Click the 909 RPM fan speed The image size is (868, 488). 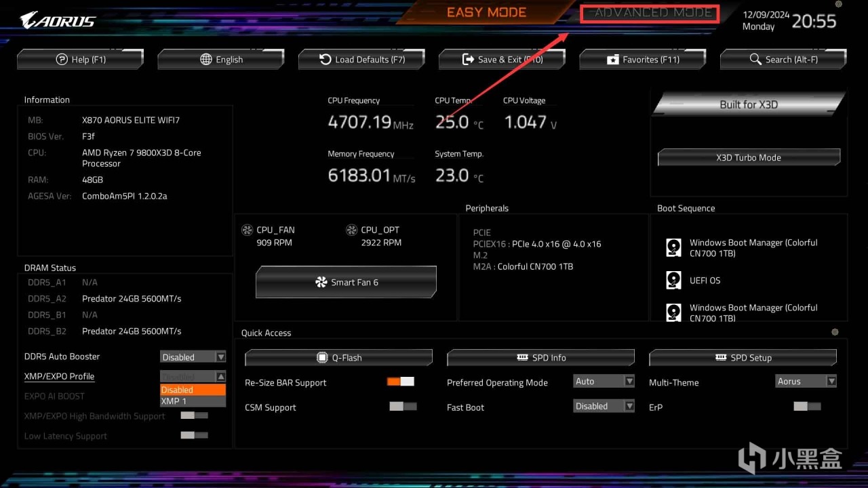(x=275, y=242)
